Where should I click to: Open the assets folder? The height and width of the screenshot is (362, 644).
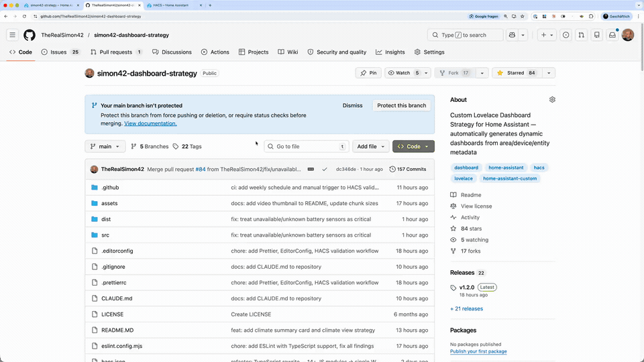tap(109, 203)
